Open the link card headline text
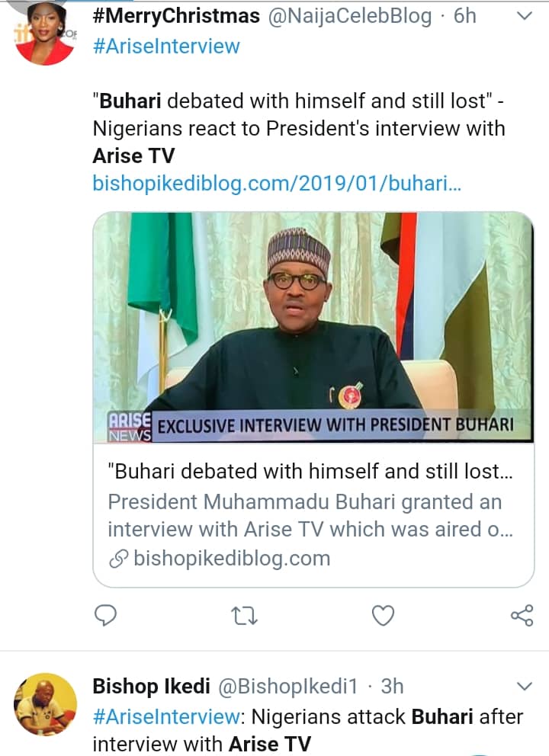 (x=313, y=471)
